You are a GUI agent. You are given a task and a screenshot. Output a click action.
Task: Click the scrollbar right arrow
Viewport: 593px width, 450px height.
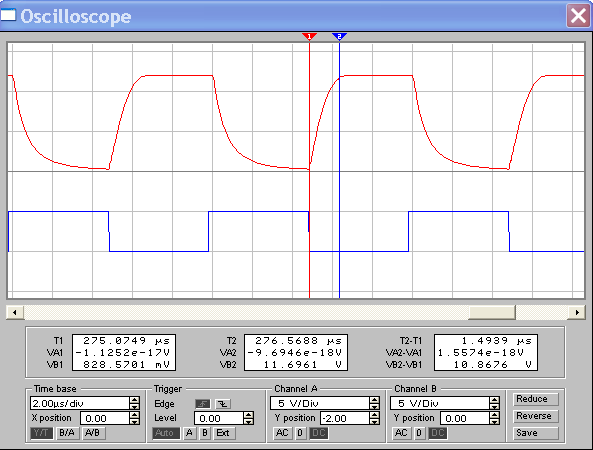(577, 312)
